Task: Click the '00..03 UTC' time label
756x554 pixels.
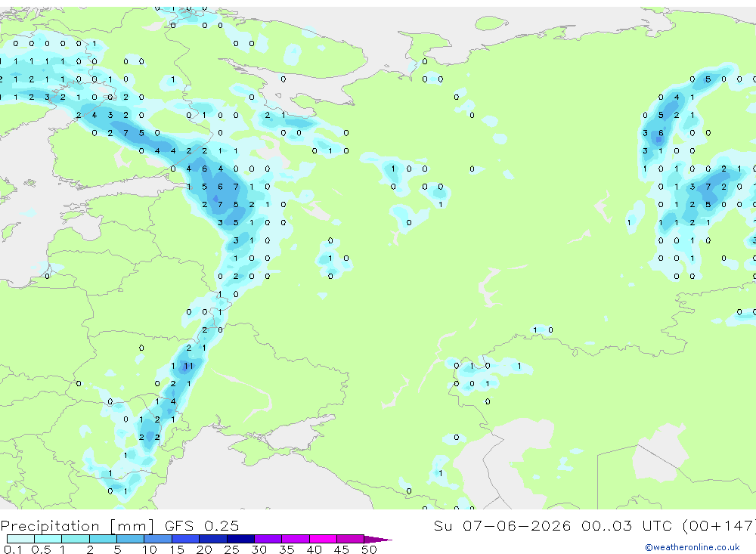Action: (625, 525)
